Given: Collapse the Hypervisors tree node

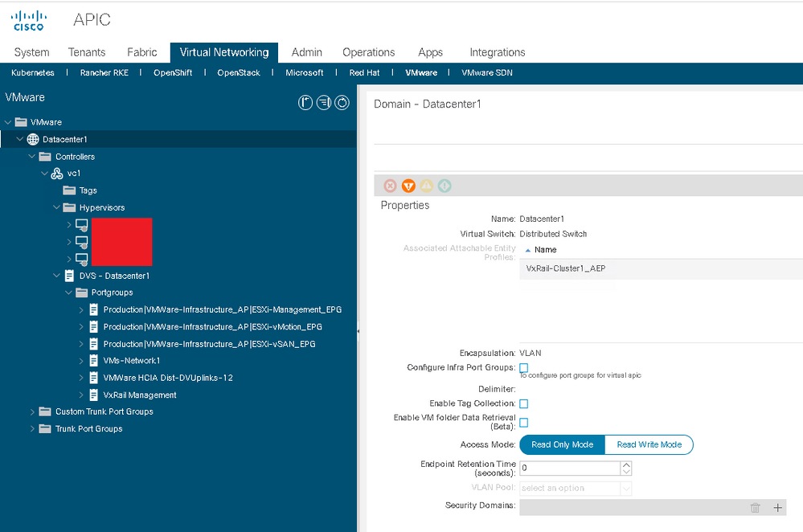Looking at the screenshot, I should tap(56, 207).
